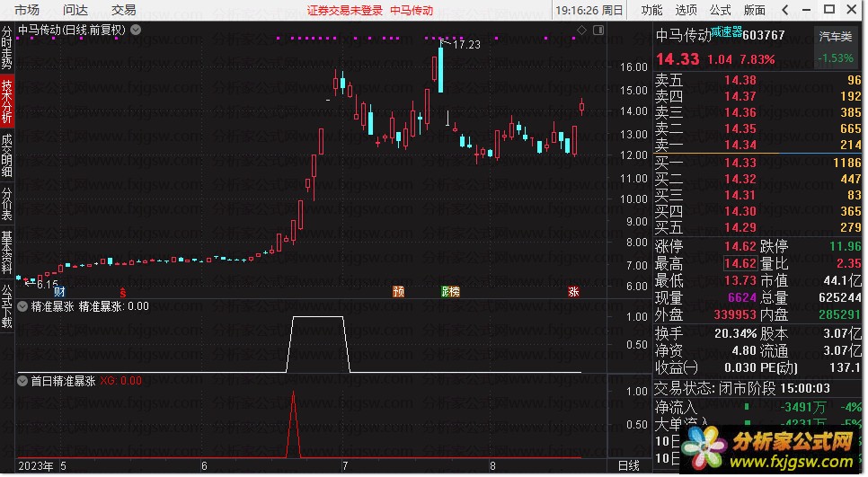
Task: Click the 最低 value 13.73
Action: tap(740, 280)
